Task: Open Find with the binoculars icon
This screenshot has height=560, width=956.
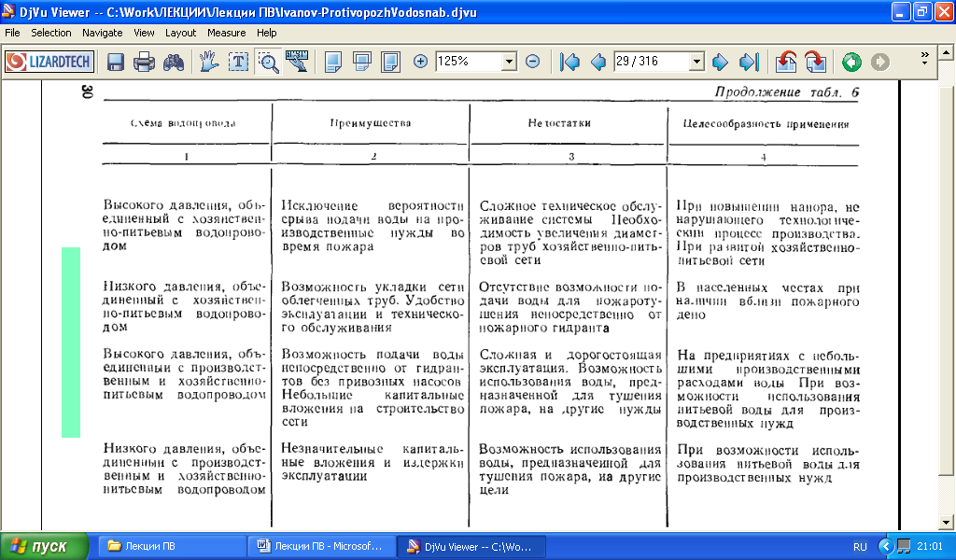Action: tap(174, 62)
